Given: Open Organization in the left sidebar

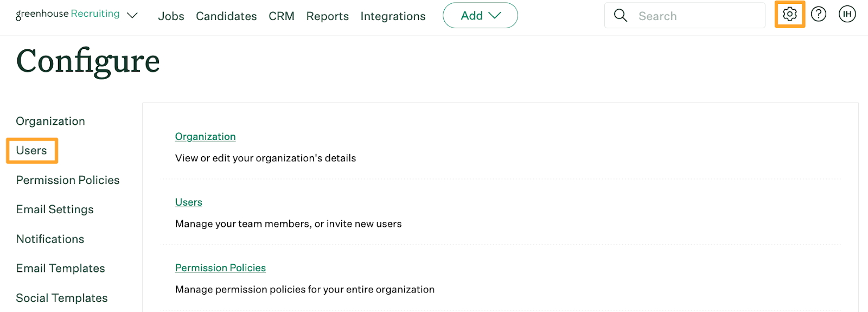Looking at the screenshot, I should 50,121.
